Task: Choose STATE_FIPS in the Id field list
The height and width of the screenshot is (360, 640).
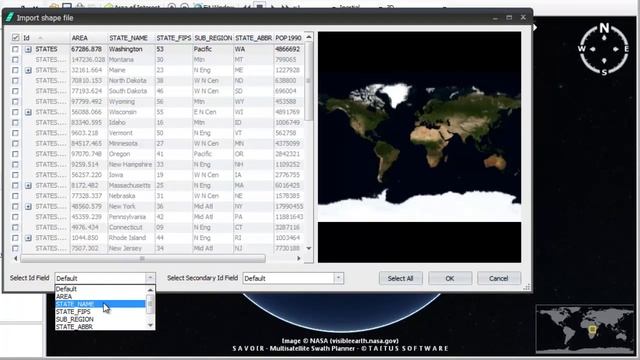Action: pyautogui.click(x=100, y=312)
